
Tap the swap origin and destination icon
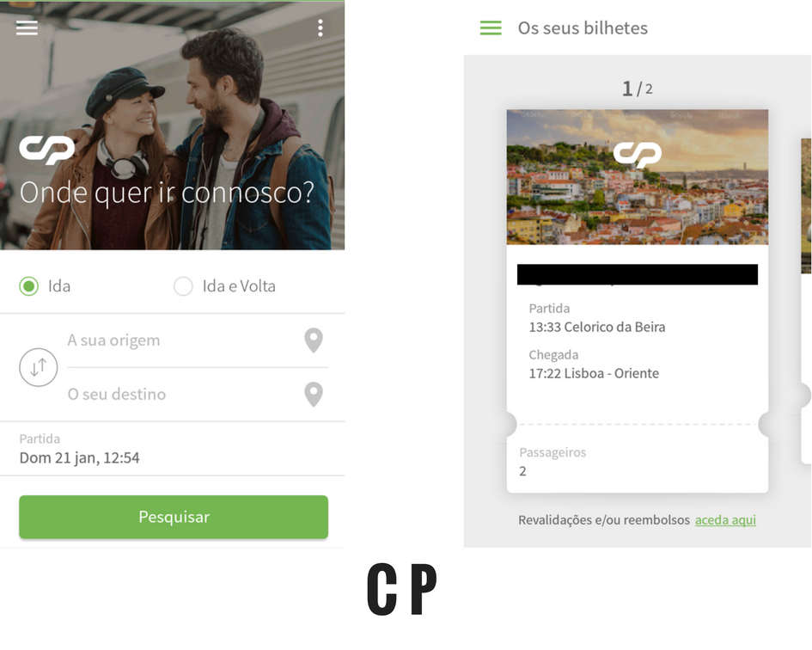39,367
